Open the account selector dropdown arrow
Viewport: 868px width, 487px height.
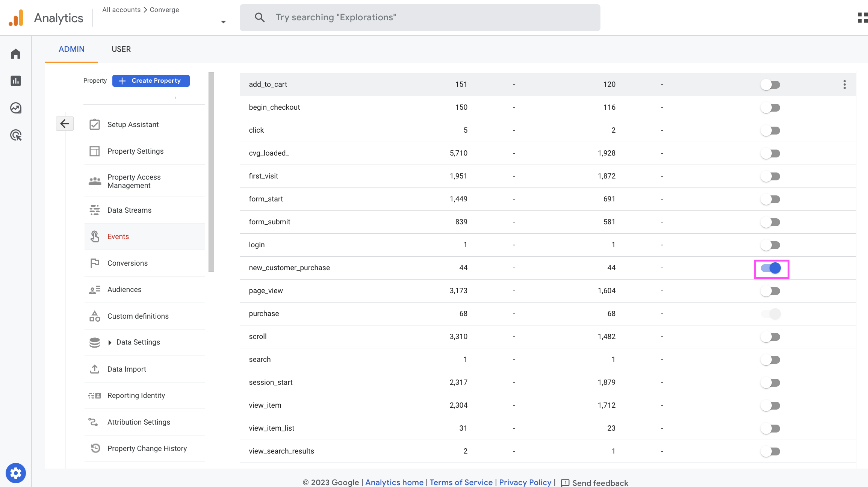point(223,22)
